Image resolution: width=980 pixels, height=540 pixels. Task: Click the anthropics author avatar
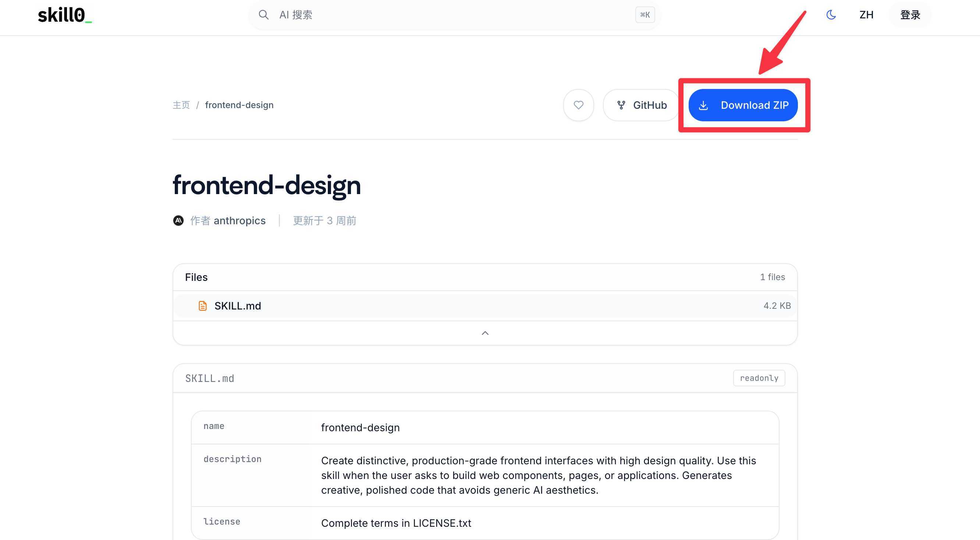point(178,221)
